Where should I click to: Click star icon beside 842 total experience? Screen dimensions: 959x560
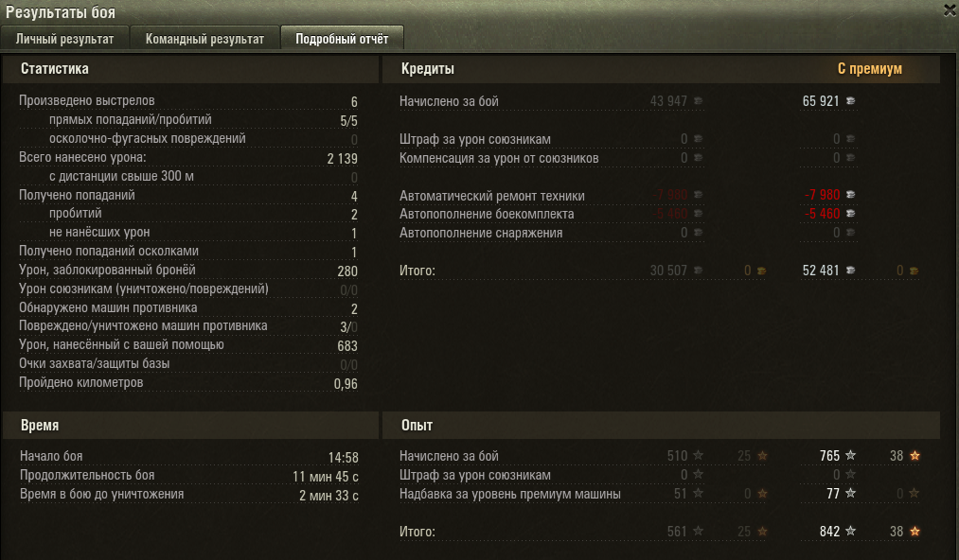[850, 532]
